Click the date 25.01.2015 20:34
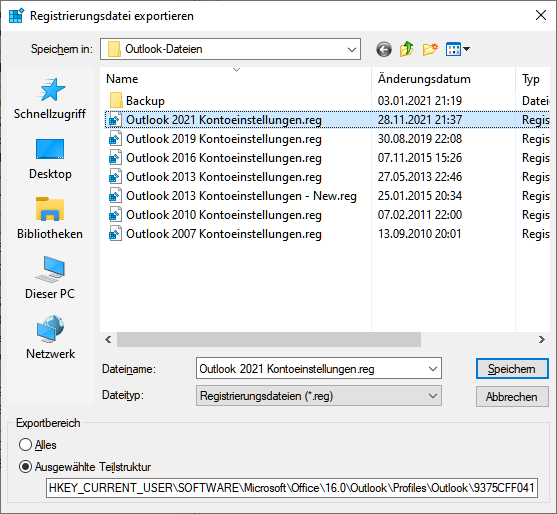The height and width of the screenshot is (514, 557). pos(420,196)
